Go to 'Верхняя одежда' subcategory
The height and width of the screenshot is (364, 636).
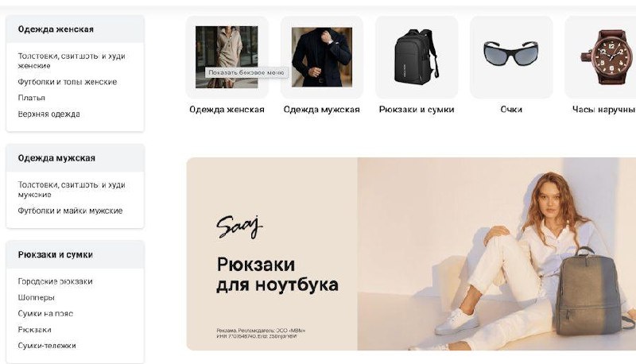(48, 114)
